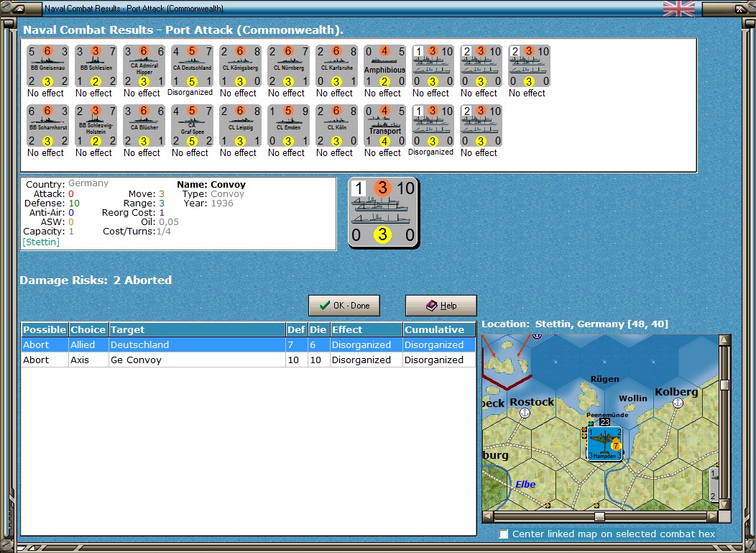Viewport: 756px width, 553px height.
Task: Click the BB Schleswig-Holstein counter
Action: tap(96, 125)
